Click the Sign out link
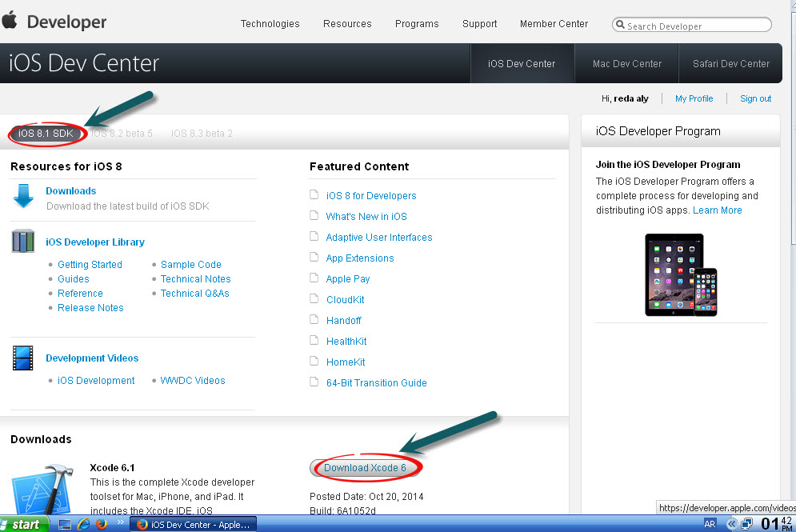The height and width of the screenshot is (532, 796). (x=755, y=98)
